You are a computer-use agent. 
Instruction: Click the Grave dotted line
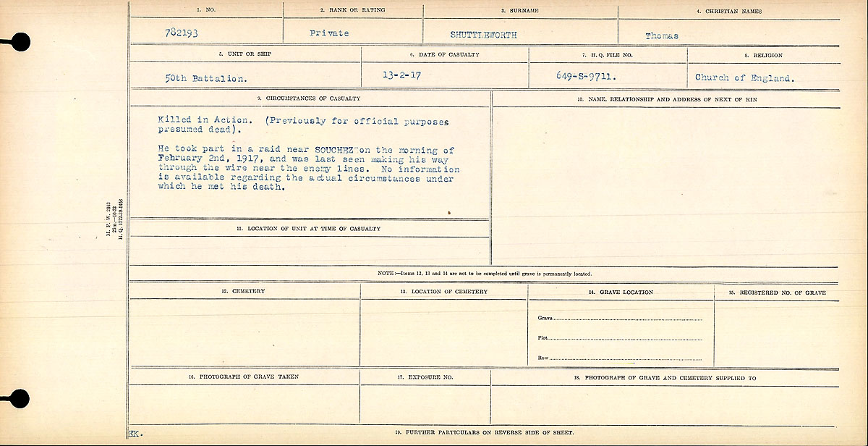[x=628, y=319]
